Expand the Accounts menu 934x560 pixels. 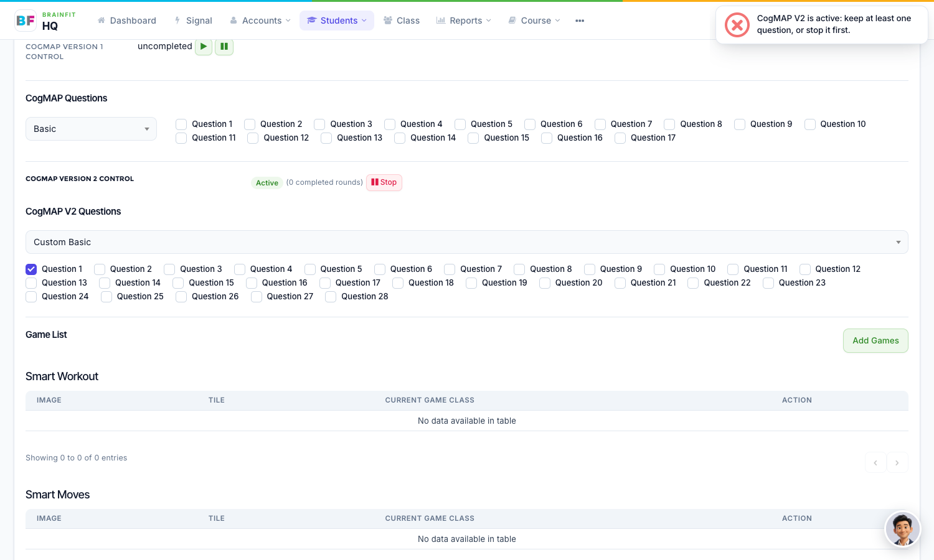(260, 21)
